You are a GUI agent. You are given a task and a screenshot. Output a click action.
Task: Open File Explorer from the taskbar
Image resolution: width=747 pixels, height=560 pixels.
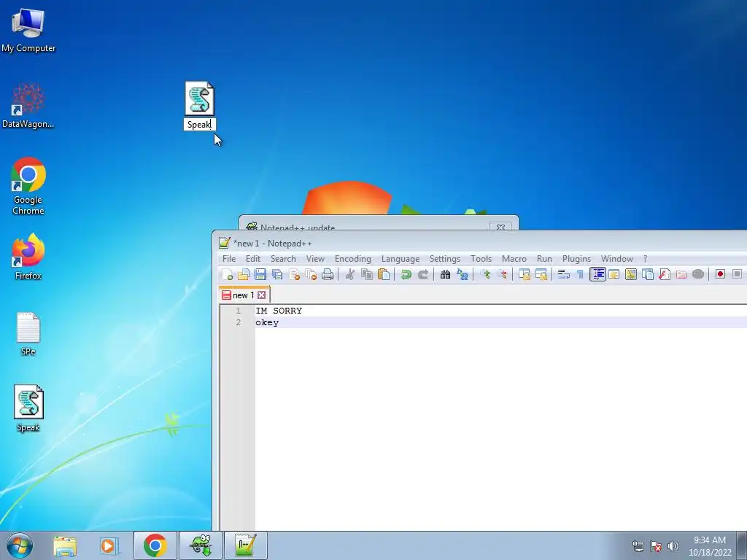[x=65, y=545]
